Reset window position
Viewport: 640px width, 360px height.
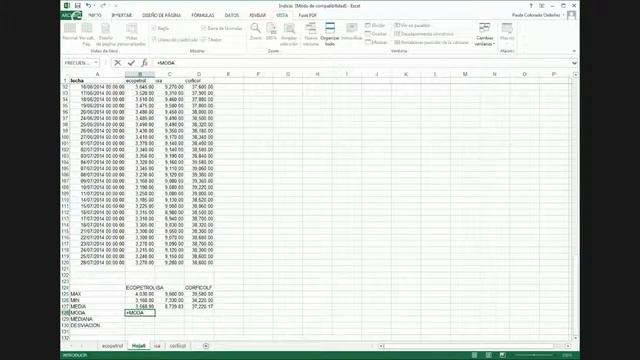(431, 42)
